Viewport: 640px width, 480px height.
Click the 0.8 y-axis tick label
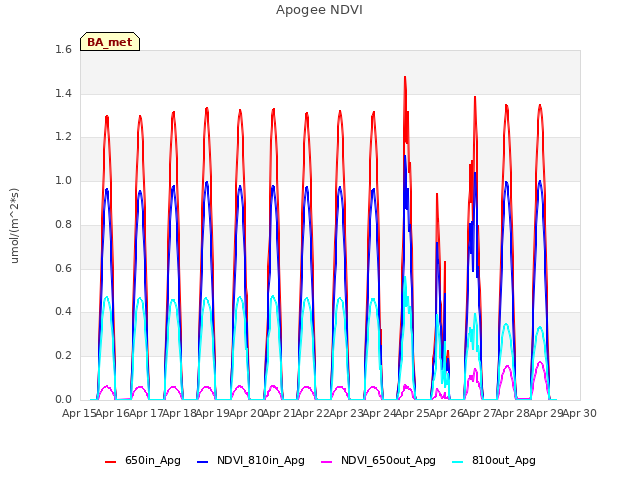63,224
